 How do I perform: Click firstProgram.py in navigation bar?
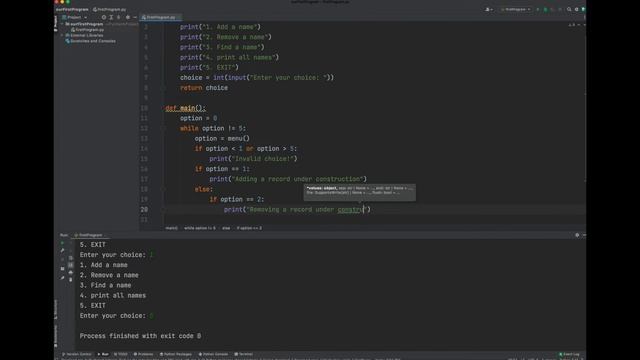pos(109,9)
